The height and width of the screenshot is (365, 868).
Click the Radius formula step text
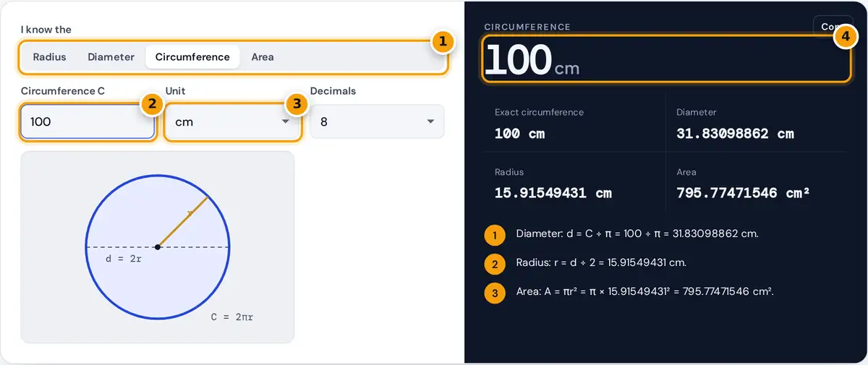click(601, 263)
